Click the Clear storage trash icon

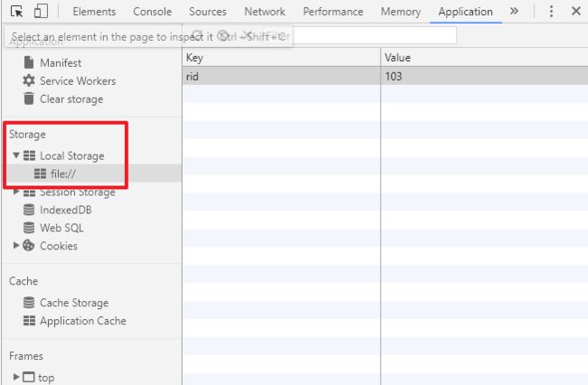coord(29,99)
